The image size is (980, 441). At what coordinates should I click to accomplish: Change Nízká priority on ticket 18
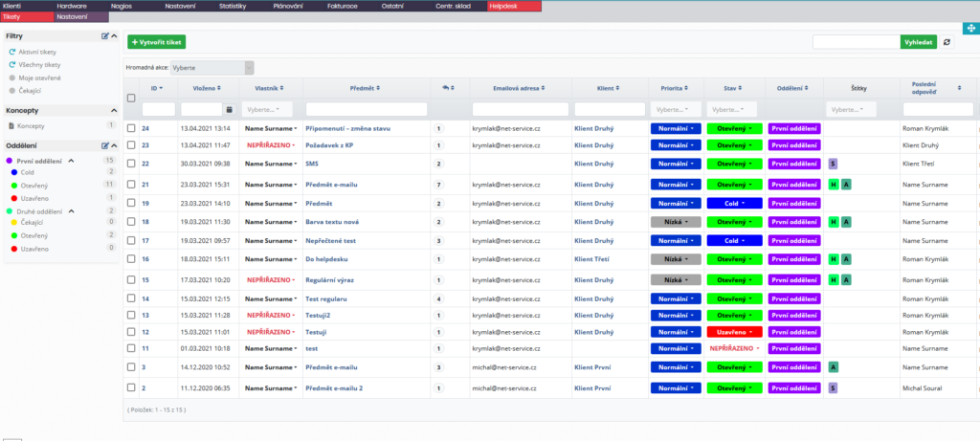(676, 222)
